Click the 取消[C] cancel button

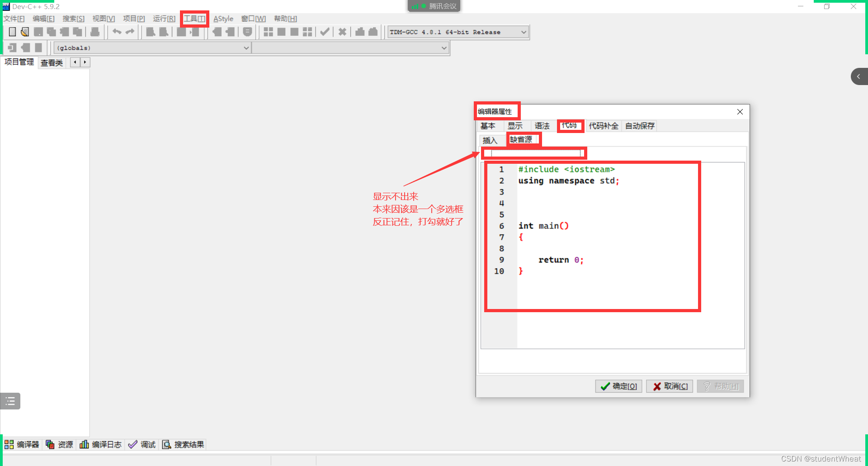[x=670, y=386]
